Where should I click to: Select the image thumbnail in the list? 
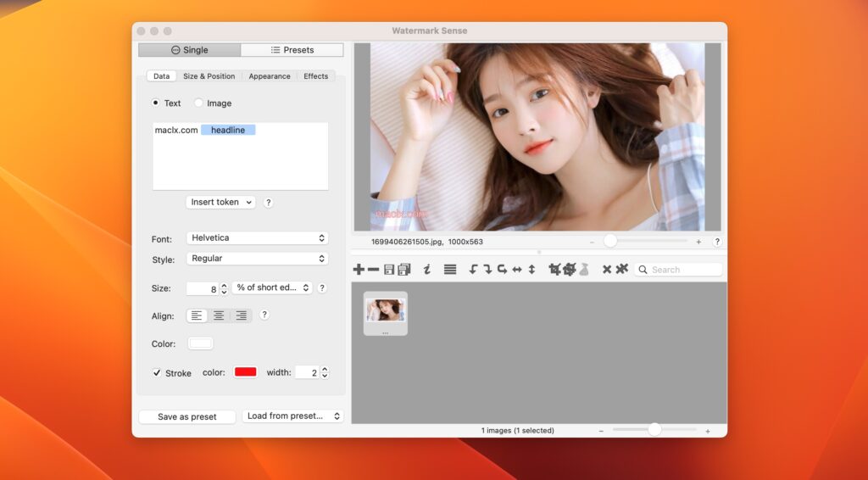click(x=386, y=313)
